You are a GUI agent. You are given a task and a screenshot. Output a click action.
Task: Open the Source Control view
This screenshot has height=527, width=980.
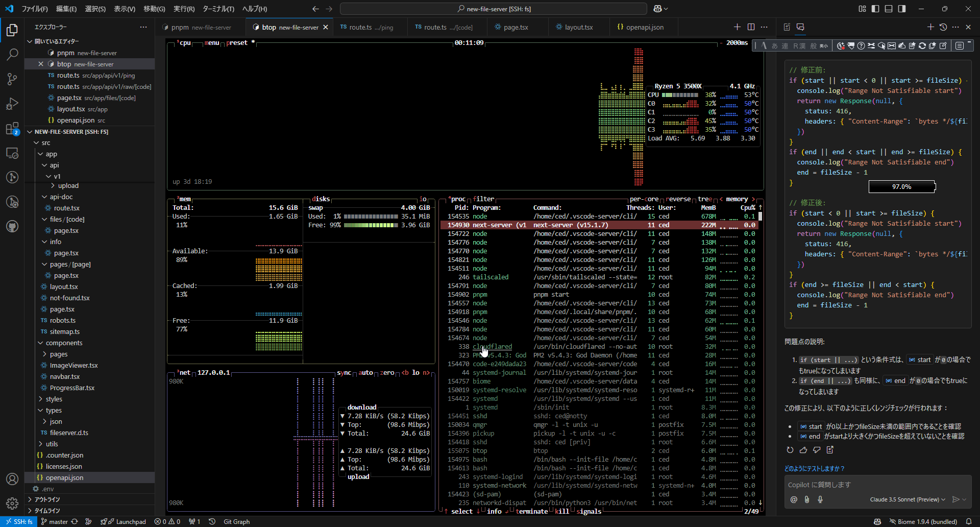[12, 79]
